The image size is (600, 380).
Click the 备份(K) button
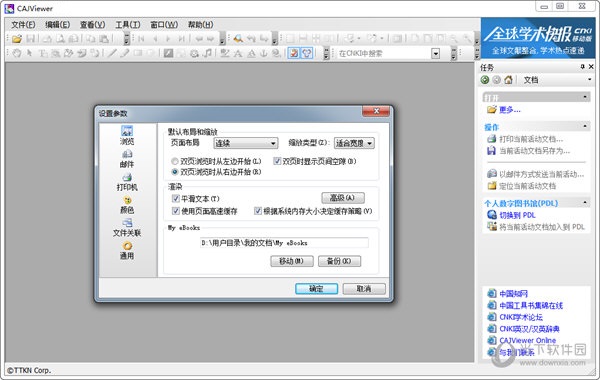pyautogui.click(x=339, y=261)
